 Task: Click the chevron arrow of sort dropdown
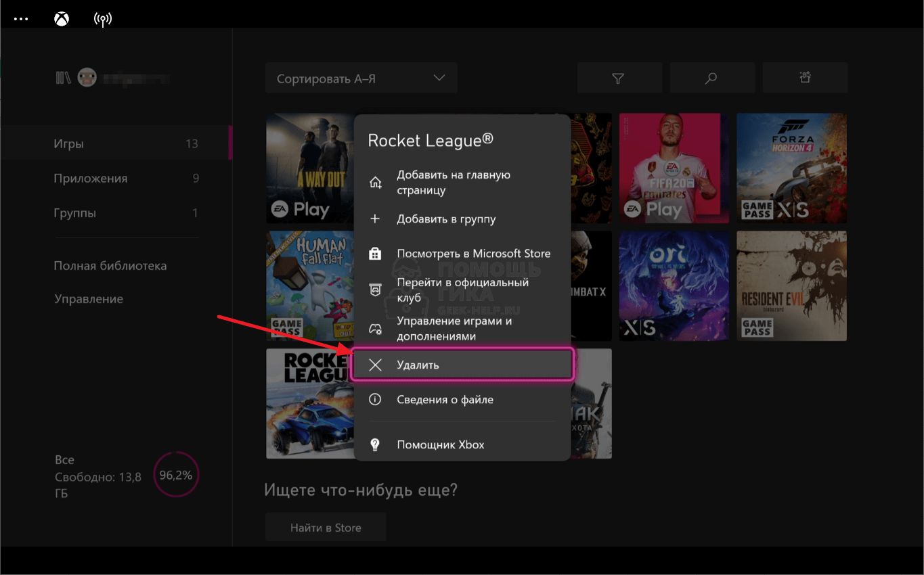[x=439, y=78]
